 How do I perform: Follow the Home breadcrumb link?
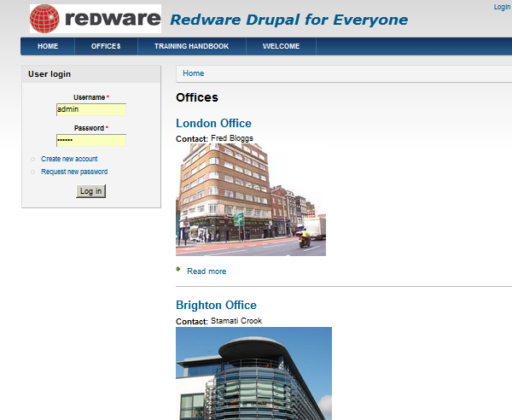(194, 73)
